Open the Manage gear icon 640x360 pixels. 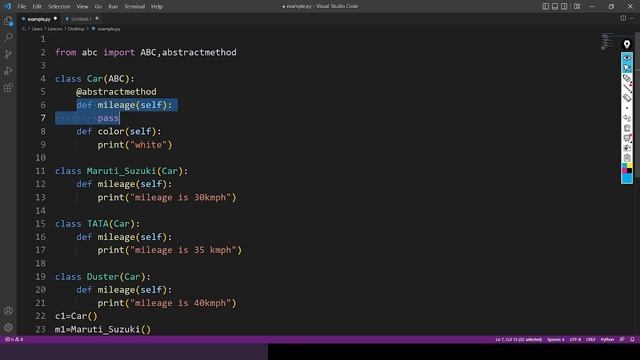click(x=8, y=327)
